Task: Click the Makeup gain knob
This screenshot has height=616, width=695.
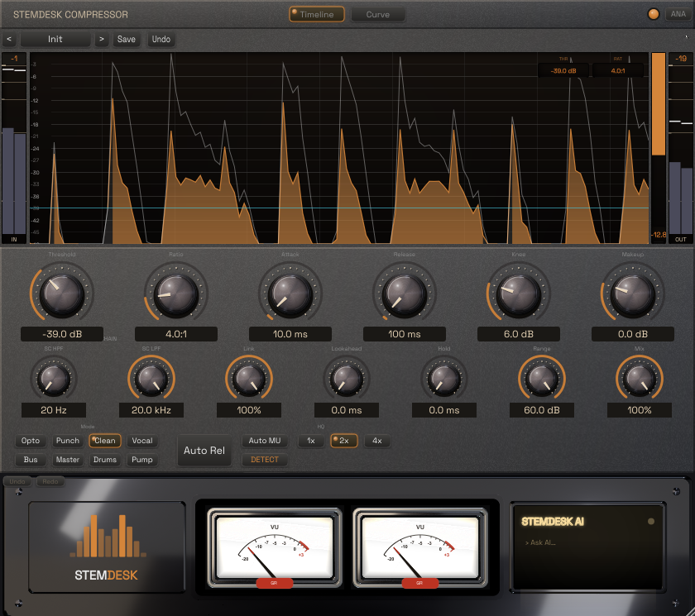Action: [x=632, y=294]
